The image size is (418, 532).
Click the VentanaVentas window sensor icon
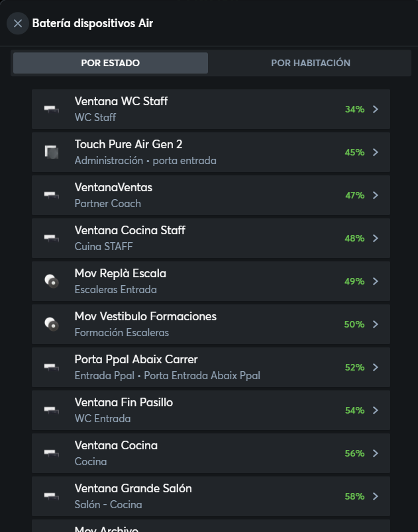pos(52,195)
